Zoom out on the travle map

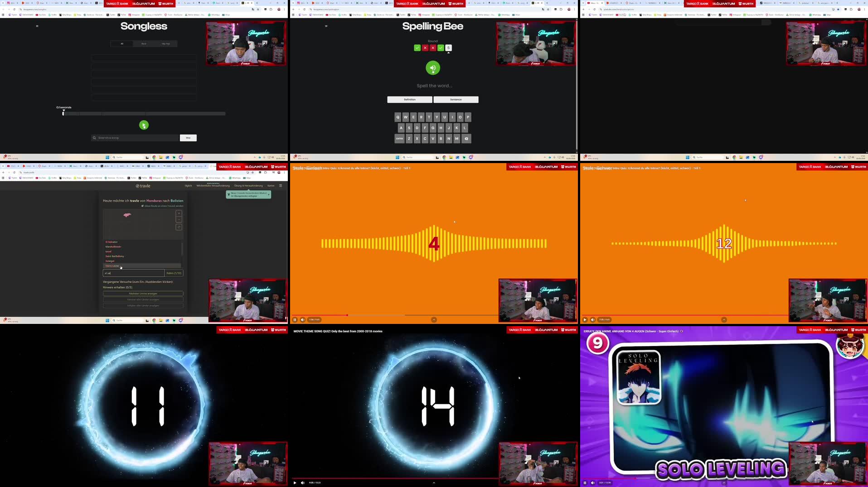tap(179, 219)
